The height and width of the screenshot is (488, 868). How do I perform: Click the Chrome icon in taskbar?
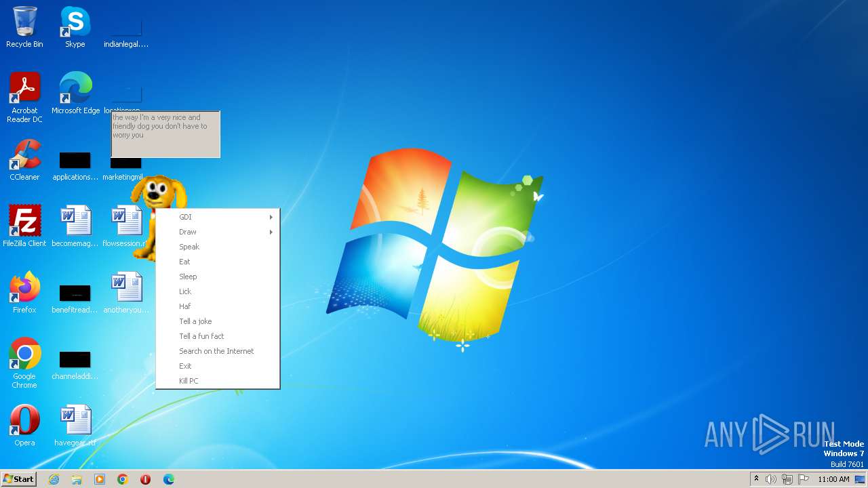[123, 479]
